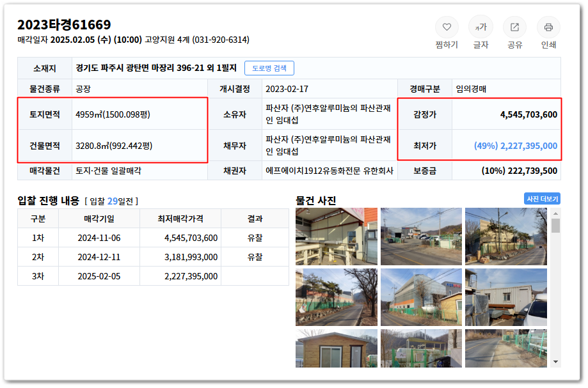Click the 채무자 cell 파산관재인 임대섭
Screen dimensions: 588x388
click(x=328, y=146)
